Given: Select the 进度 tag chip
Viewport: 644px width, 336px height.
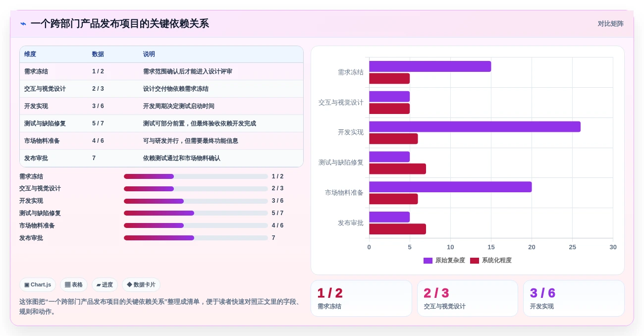Looking at the screenshot, I should 105,285.
